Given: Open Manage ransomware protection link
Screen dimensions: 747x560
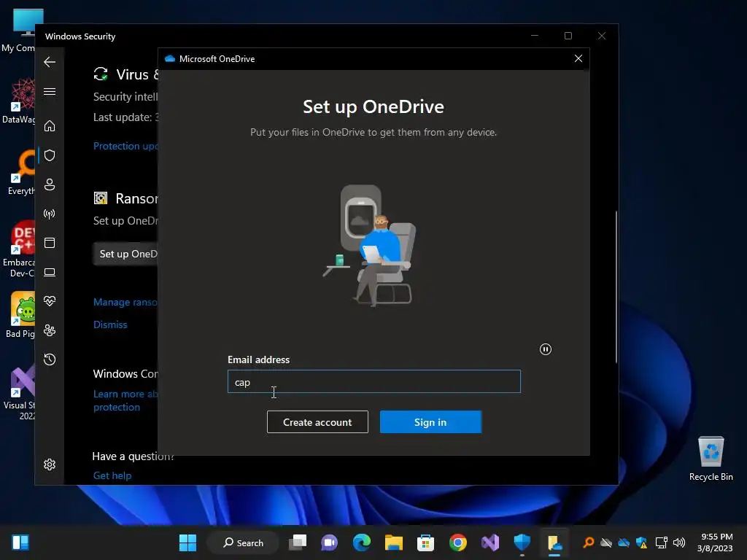Looking at the screenshot, I should [125, 302].
